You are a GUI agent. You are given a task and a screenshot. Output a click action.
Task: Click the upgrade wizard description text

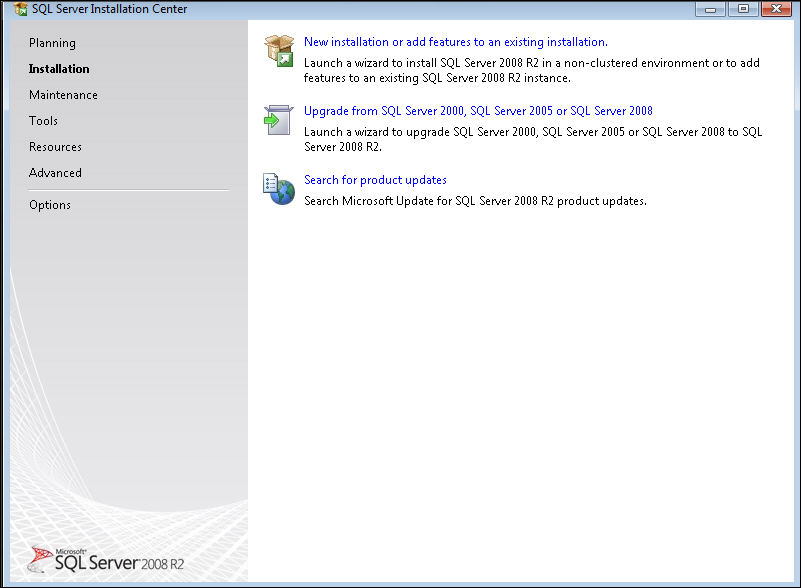coord(532,139)
